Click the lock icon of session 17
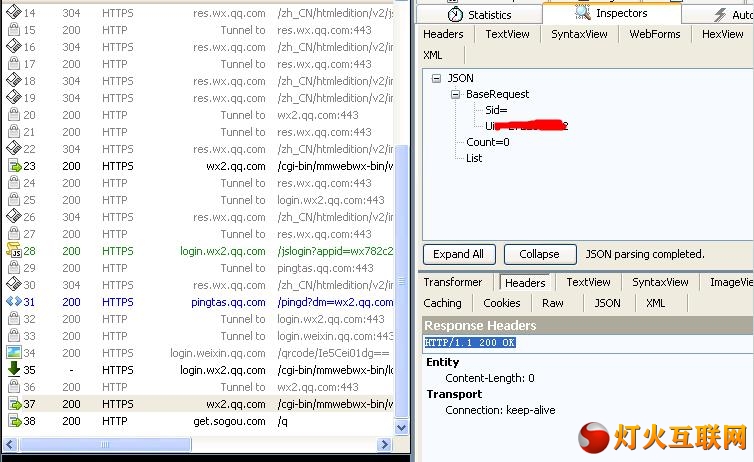The image size is (754, 462). pyautogui.click(x=14, y=63)
